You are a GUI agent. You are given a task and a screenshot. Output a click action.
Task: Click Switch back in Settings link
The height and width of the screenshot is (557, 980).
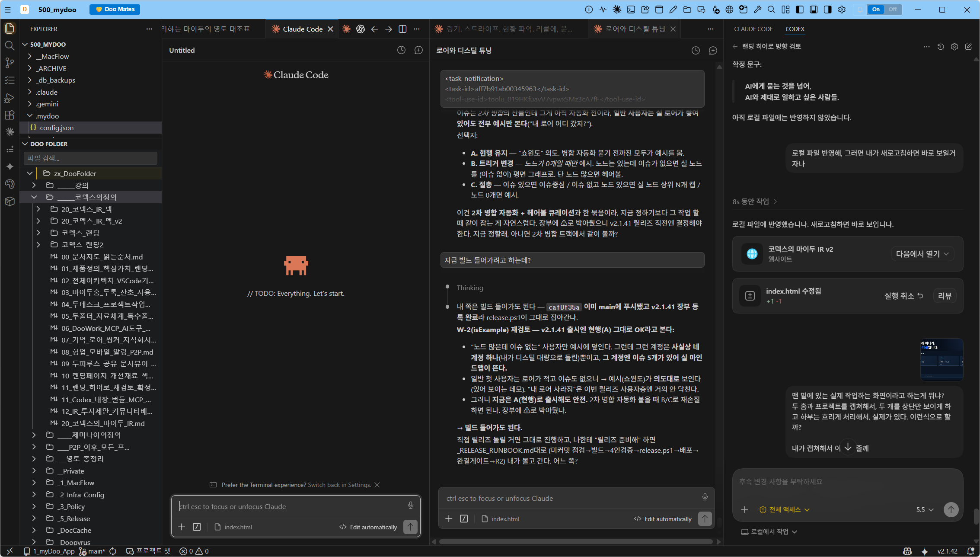(x=339, y=485)
